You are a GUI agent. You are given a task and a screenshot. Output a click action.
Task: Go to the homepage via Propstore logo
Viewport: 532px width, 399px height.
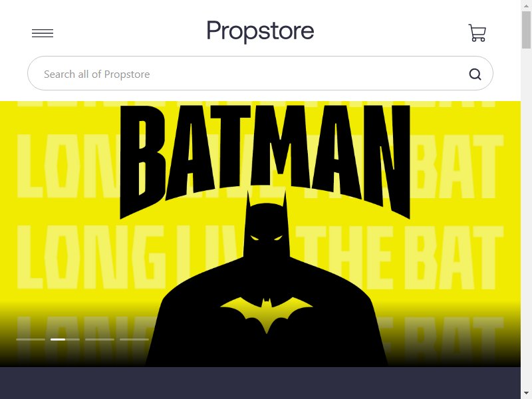(260, 31)
